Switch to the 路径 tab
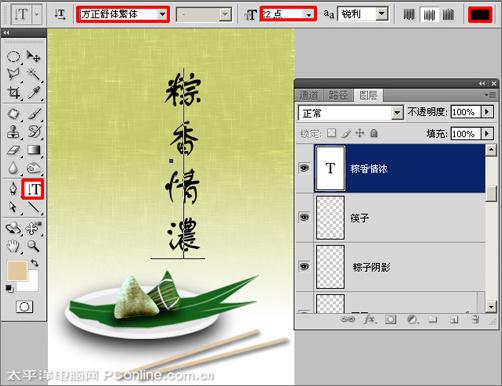 [338, 96]
